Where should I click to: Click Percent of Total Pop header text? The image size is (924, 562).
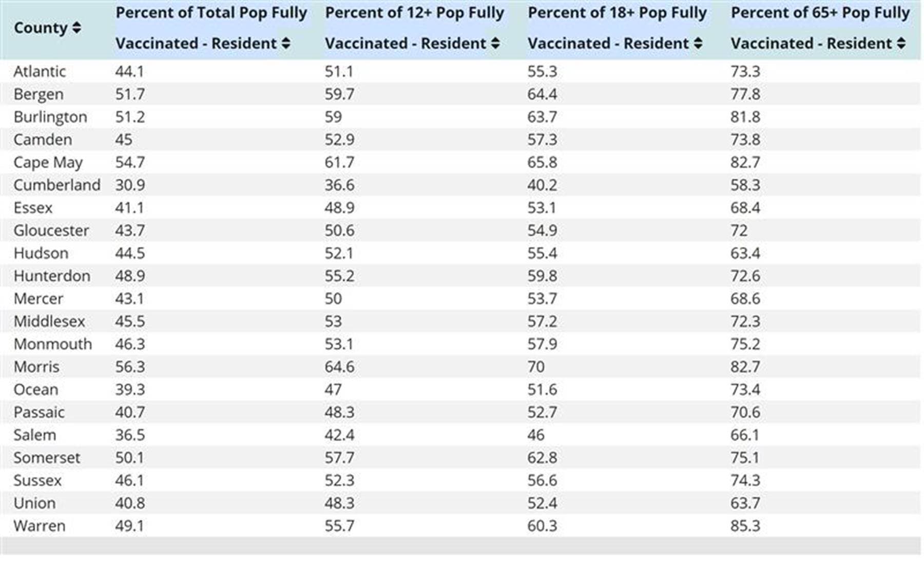(211, 13)
